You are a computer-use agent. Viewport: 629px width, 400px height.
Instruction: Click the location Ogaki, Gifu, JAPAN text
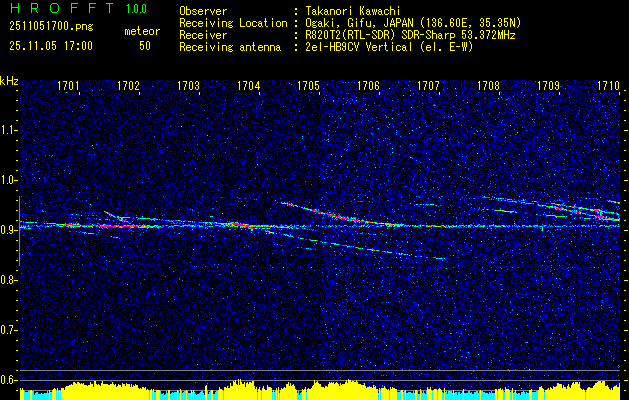413,23
